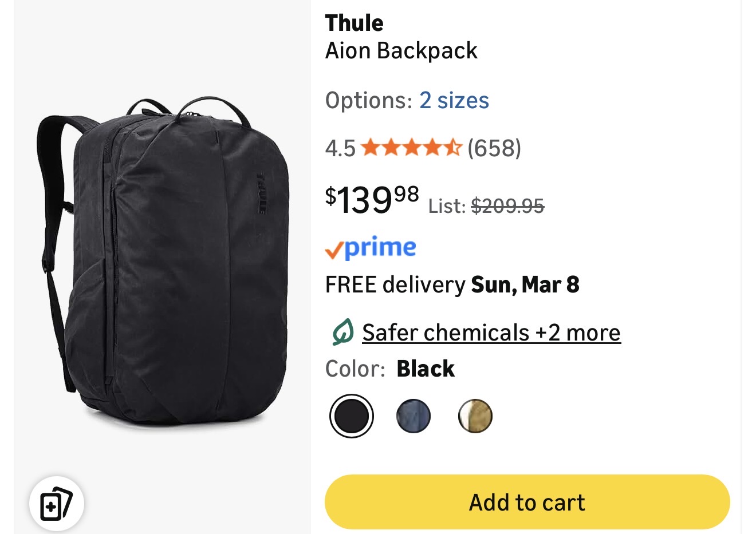Click the 'Options:' label

tap(368, 101)
